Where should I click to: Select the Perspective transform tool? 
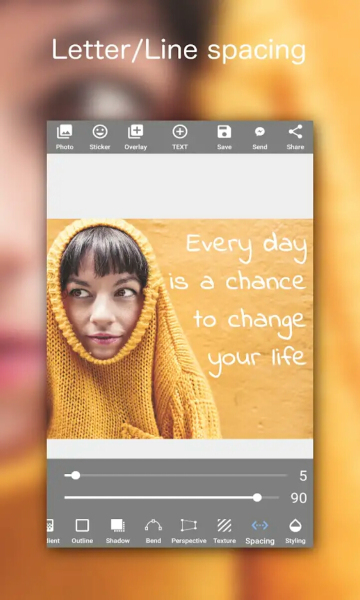(189, 531)
